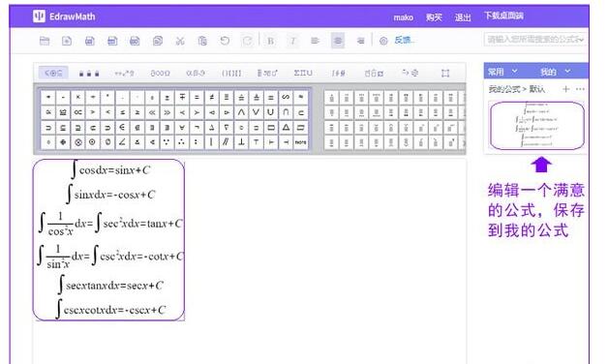Open the formula search box dropdown arrow

tap(581, 40)
